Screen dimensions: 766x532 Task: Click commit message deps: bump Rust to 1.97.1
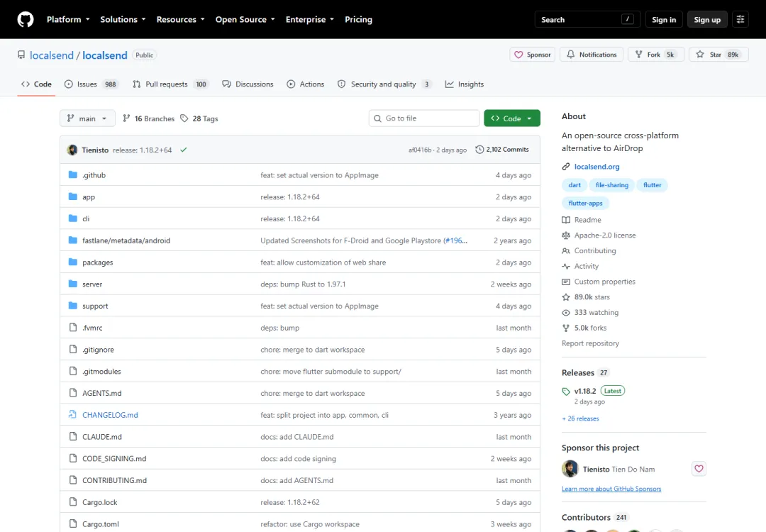[303, 284]
